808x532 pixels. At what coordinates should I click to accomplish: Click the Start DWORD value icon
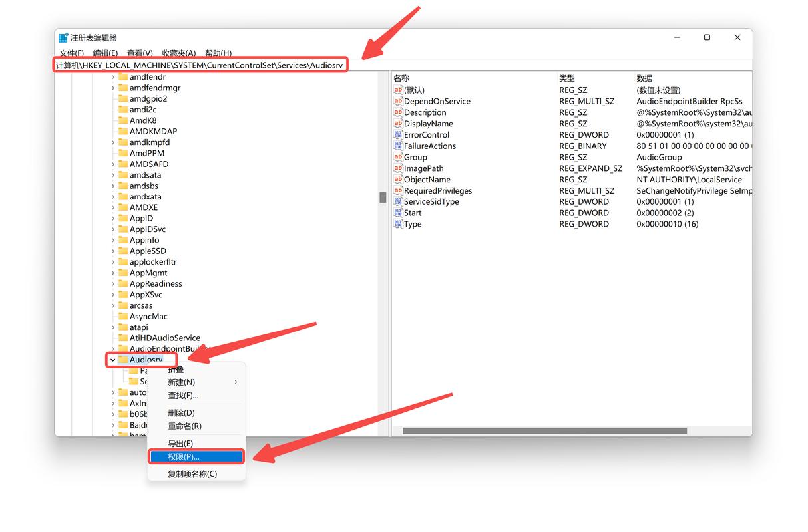tap(398, 213)
